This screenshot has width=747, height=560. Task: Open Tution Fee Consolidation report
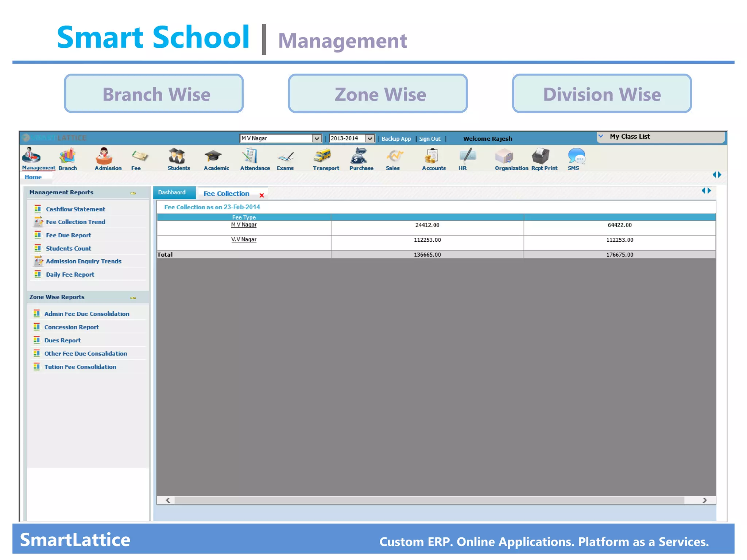pyautogui.click(x=80, y=367)
